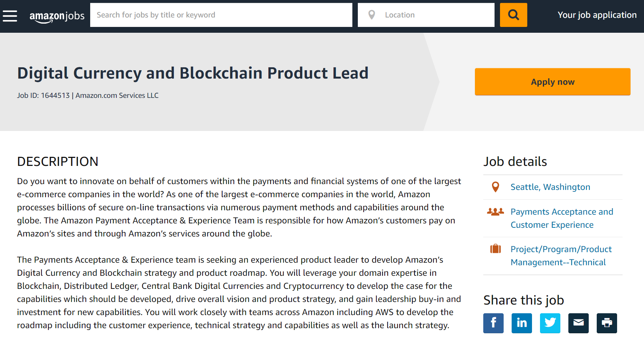The height and width of the screenshot is (342, 644).
Task: Click the location pin icon in search
Action: coord(371,15)
